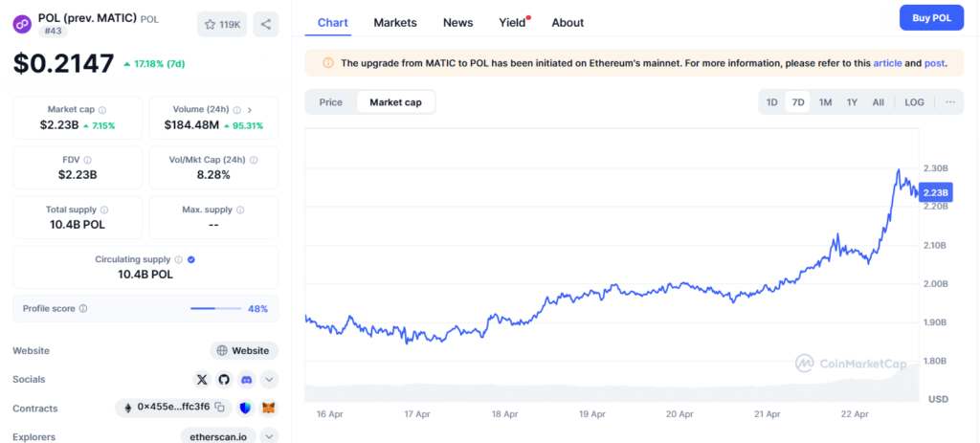Select the 1D chart time range
The width and height of the screenshot is (980, 443).
[x=771, y=102]
